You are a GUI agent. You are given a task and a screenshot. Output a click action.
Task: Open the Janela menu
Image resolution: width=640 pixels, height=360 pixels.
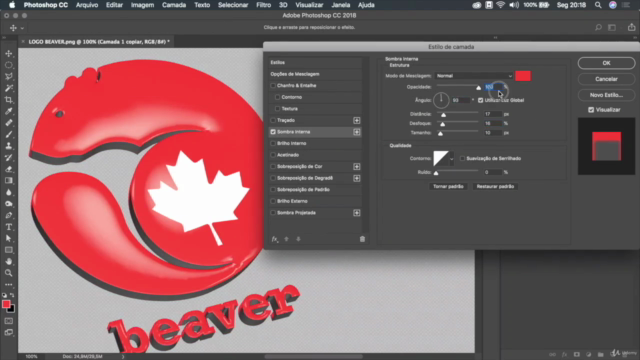[x=341, y=5]
